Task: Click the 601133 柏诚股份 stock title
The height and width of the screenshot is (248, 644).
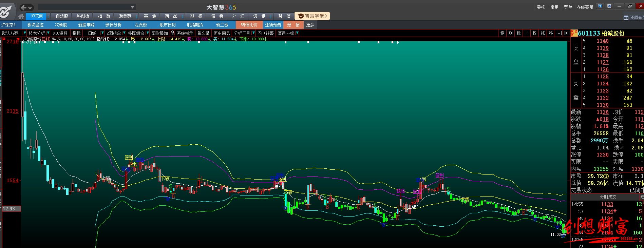Action: (601, 33)
